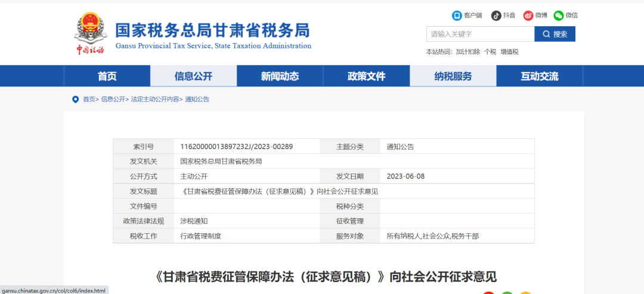Click the bold article headline below the table
Screen dimensions: 644x294
pos(327,277)
